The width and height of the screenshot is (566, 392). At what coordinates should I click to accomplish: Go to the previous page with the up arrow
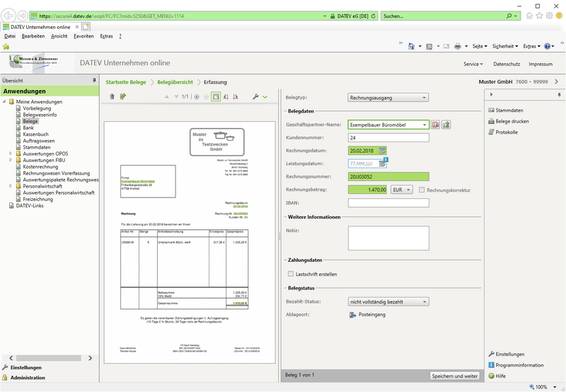click(x=166, y=97)
